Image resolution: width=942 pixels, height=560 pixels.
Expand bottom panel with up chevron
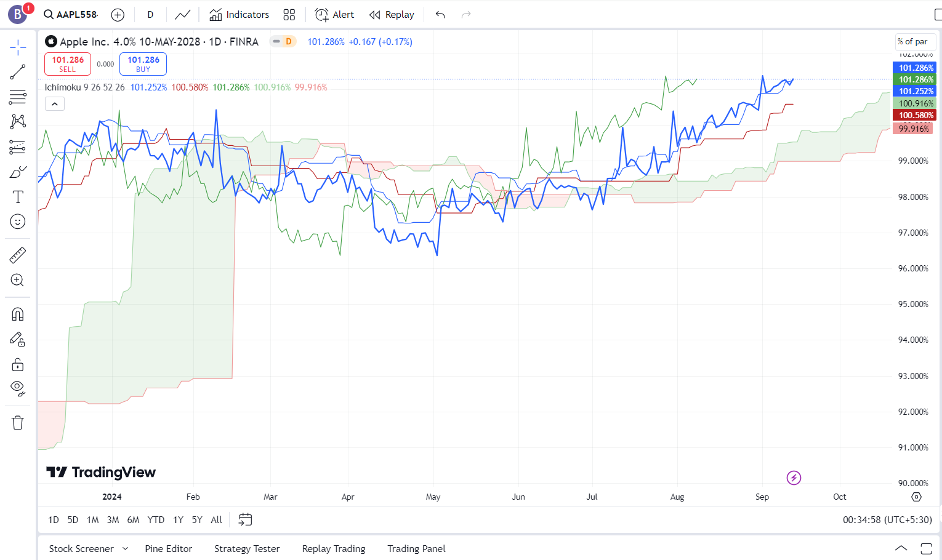coord(901,548)
